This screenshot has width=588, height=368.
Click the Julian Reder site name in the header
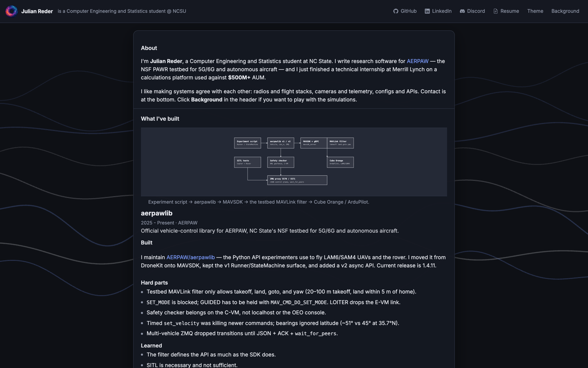tap(37, 11)
